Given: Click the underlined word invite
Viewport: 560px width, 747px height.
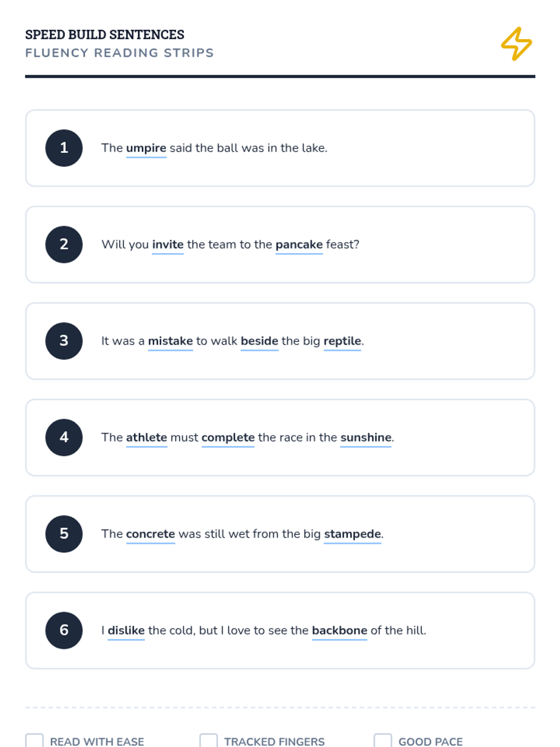Looking at the screenshot, I should pyautogui.click(x=168, y=245).
